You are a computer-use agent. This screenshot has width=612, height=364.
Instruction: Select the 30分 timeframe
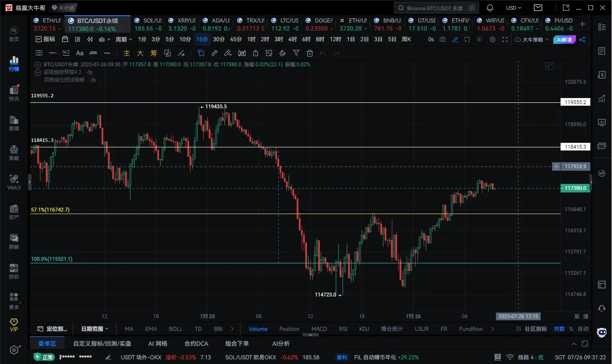point(219,39)
